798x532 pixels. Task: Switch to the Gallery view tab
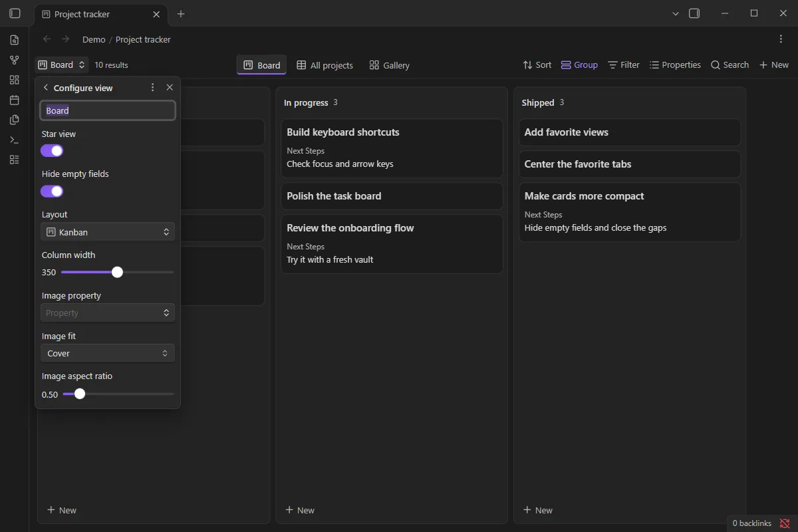(390, 65)
